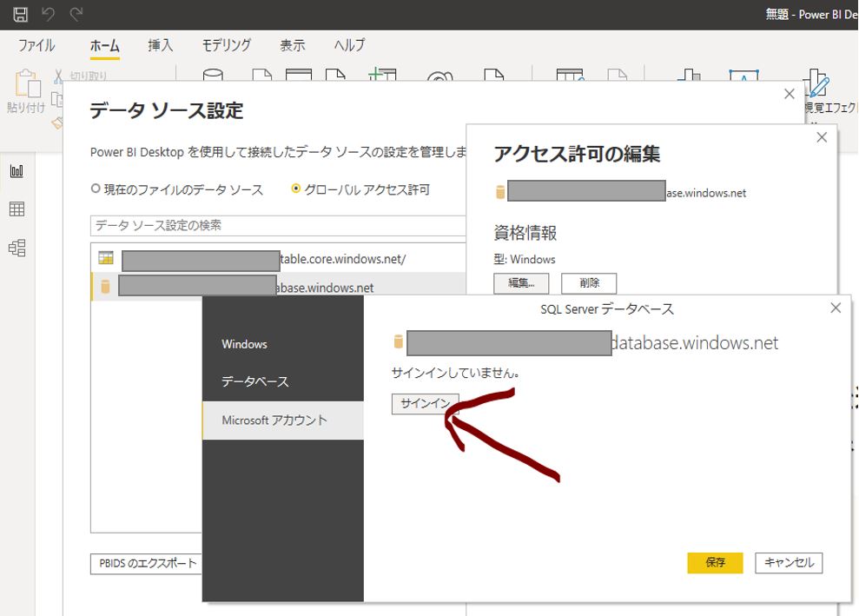Click the サインイン button
The width and height of the screenshot is (859, 616).
tap(425, 403)
